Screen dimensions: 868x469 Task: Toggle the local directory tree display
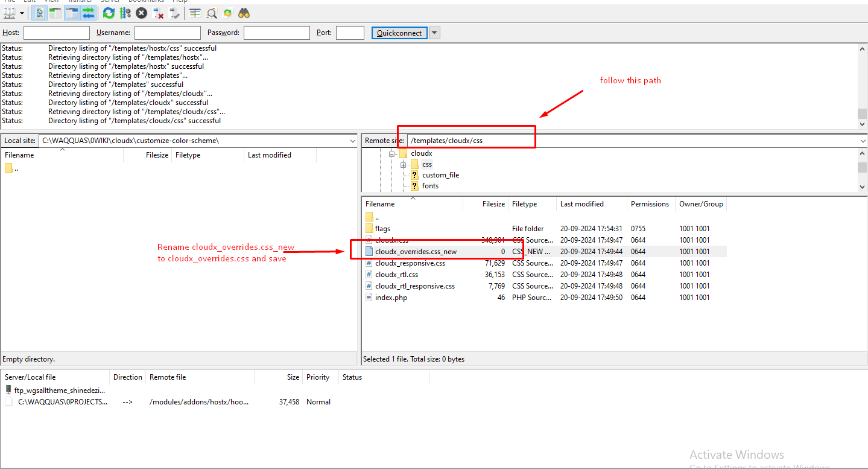55,13
